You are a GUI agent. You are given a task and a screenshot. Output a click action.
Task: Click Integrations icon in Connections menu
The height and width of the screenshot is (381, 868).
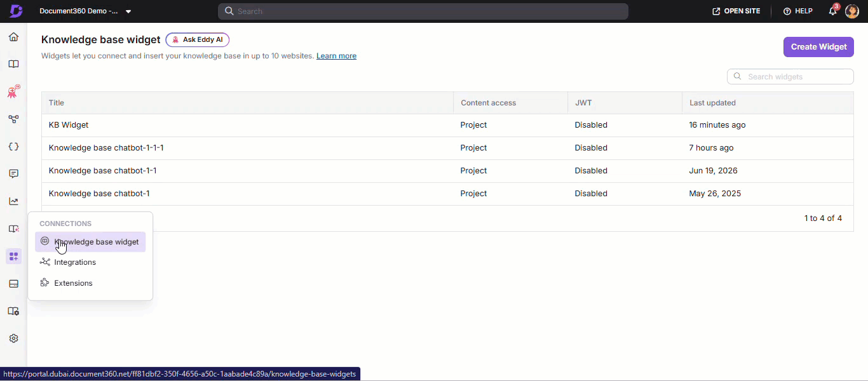pos(44,262)
